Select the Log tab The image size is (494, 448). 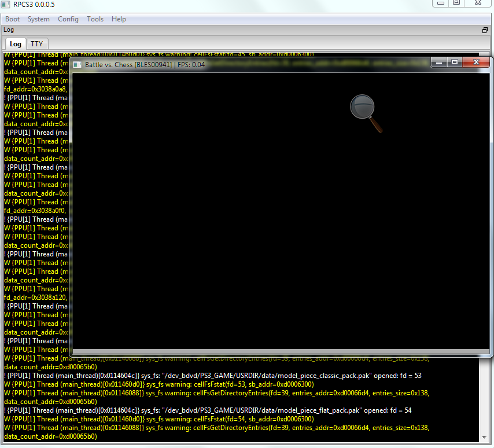pos(16,44)
